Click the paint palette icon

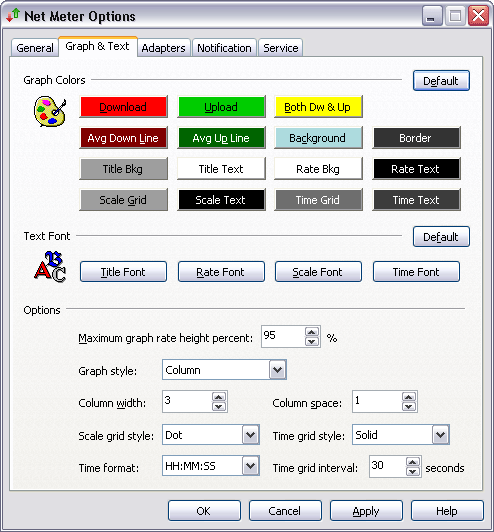pos(50,111)
